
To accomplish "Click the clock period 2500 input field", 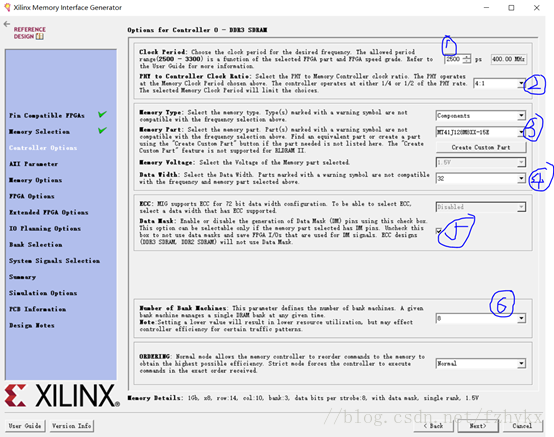I will coord(454,59).
